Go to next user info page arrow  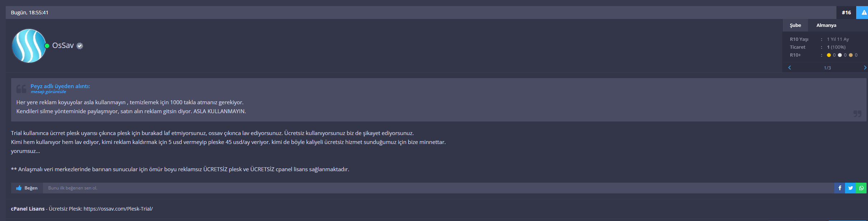(x=865, y=68)
